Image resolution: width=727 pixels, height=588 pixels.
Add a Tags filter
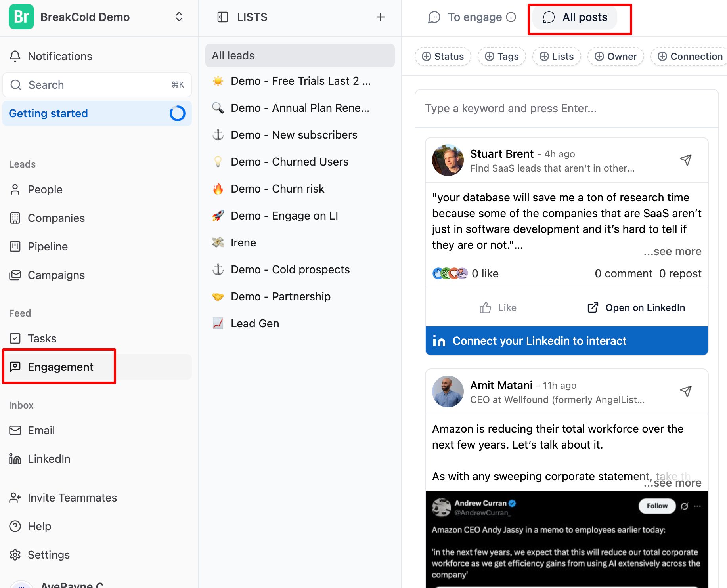pos(502,56)
